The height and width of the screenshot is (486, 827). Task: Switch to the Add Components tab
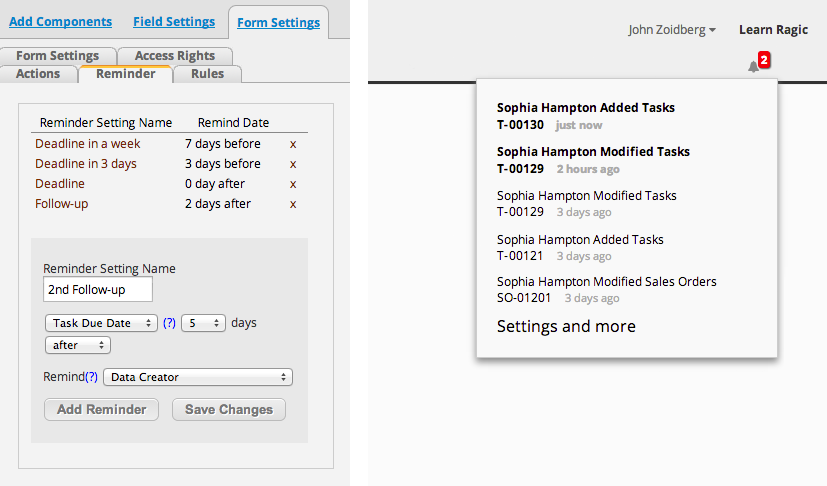(60, 21)
